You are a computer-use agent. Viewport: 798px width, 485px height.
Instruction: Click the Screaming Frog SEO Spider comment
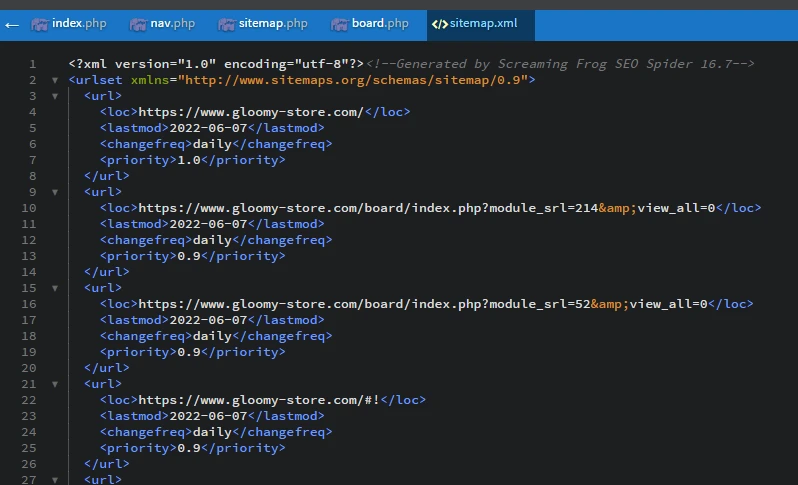click(x=560, y=64)
